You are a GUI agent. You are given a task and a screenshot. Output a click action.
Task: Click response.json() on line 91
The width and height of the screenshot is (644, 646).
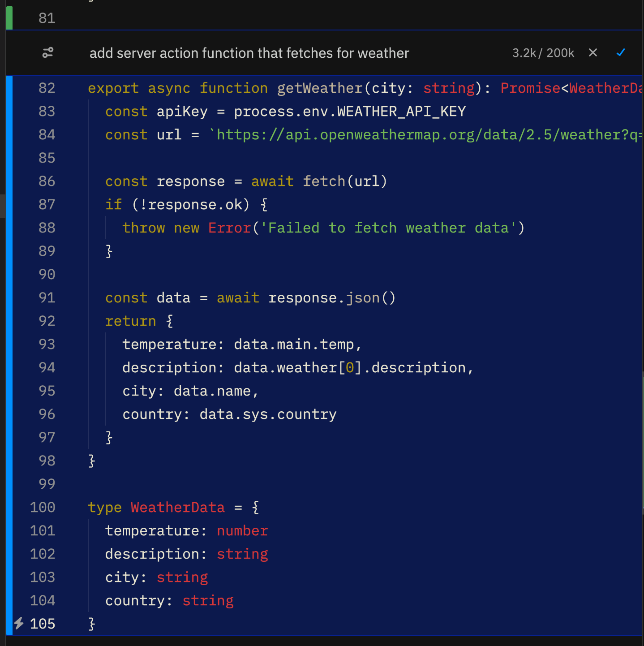(332, 298)
